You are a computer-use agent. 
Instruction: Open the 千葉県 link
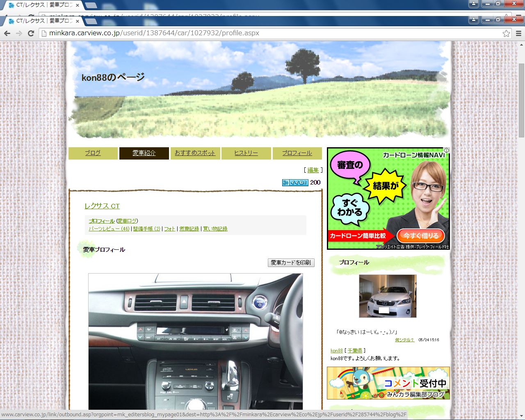355,351
